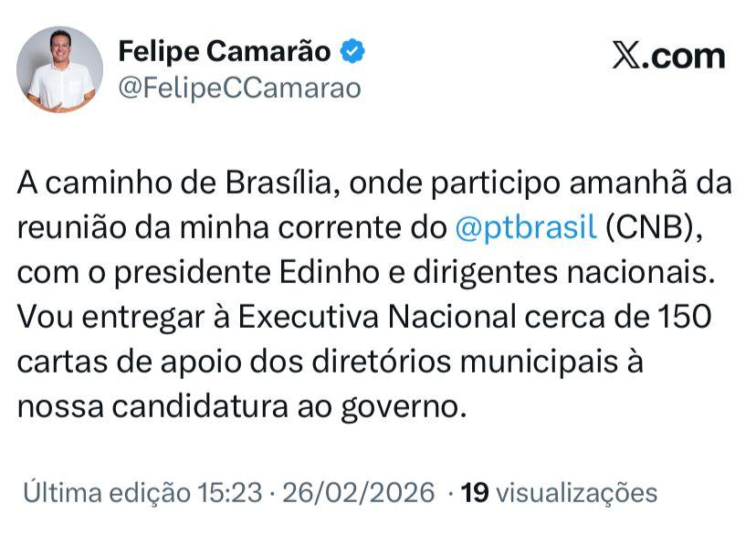Viewport: 756px width, 535px height.
Task: Open the @ptbrasil mention link
Action: point(525,226)
